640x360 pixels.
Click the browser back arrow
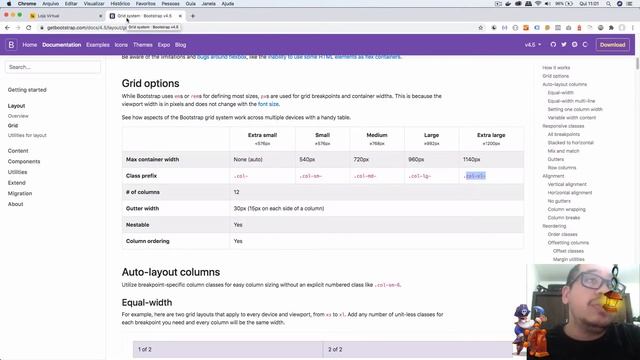[7, 27]
